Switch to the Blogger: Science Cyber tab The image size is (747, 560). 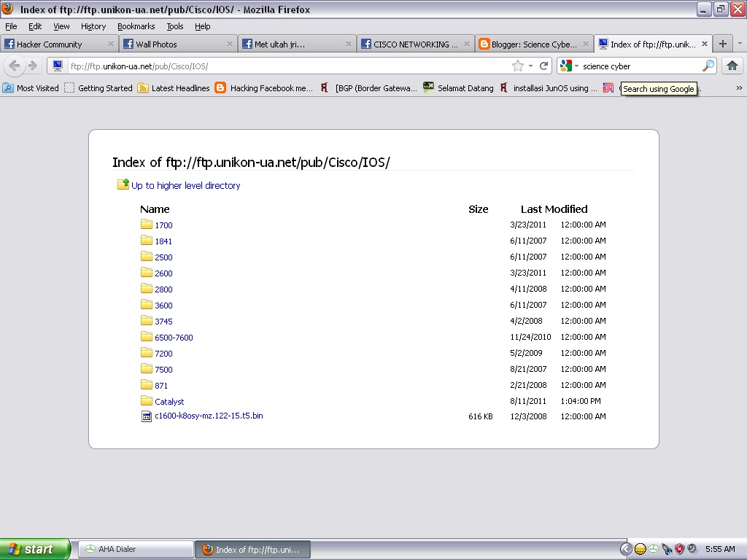coord(534,44)
